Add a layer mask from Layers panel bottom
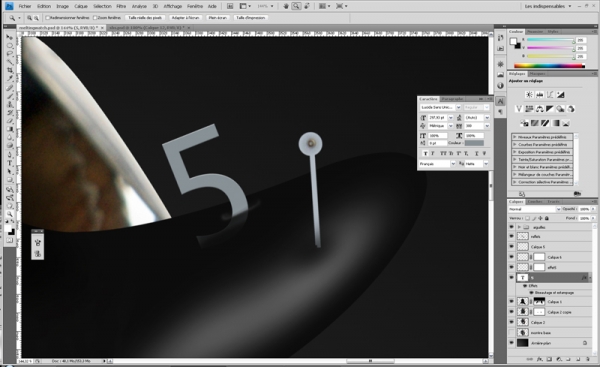The image size is (600, 367). click(x=549, y=359)
